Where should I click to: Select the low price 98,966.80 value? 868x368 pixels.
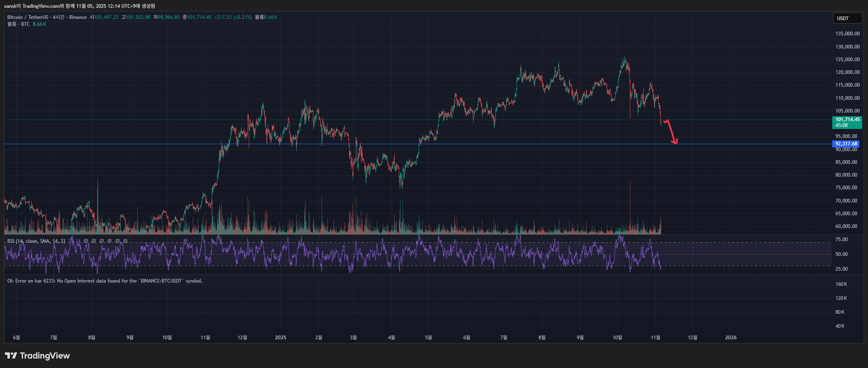pos(169,17)
